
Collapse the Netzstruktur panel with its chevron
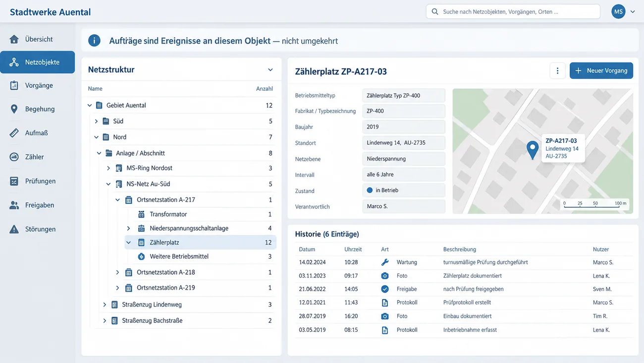[x=270, y=70]
